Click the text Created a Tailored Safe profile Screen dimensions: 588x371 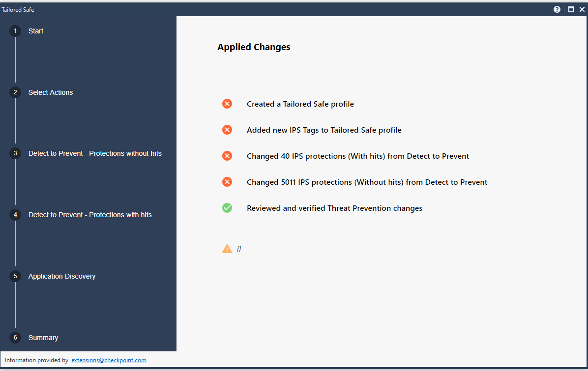click(x=300, y=104)
